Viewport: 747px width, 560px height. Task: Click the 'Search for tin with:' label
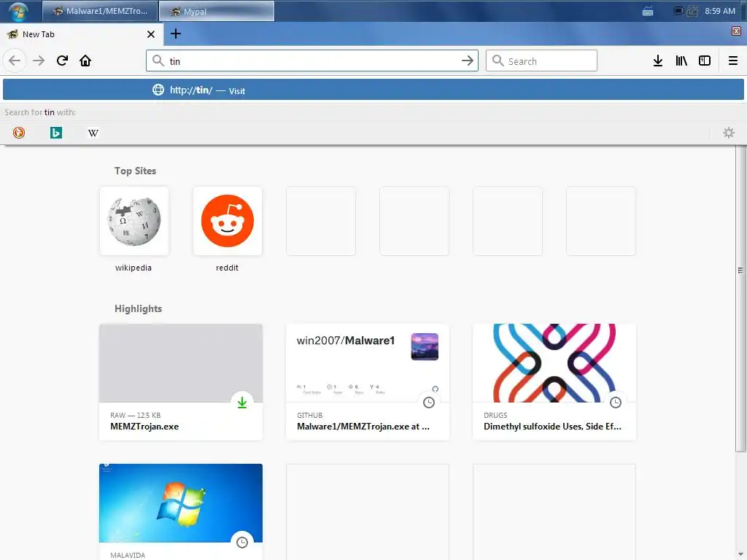[40, 112]
